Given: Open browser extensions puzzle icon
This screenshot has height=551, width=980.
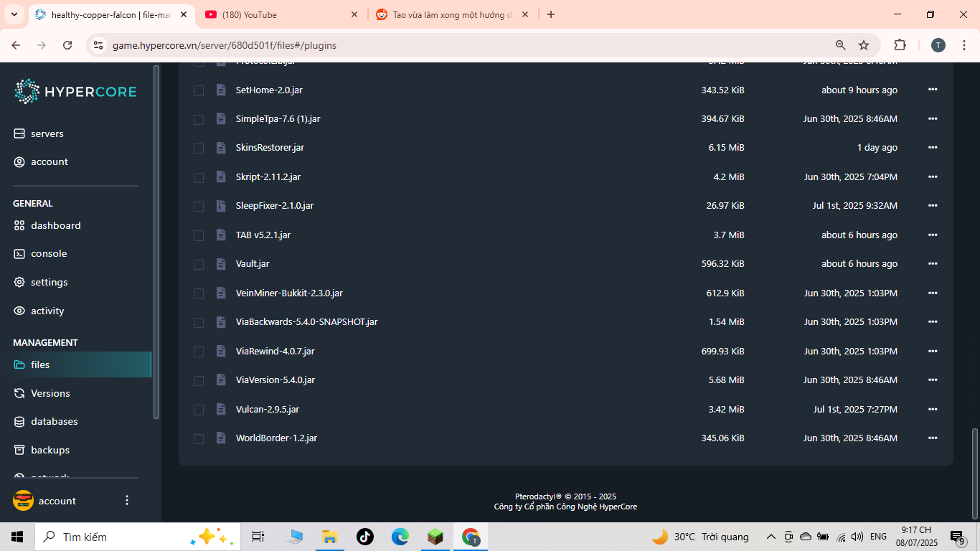Looking at the screenshot, I should point(900,45).
